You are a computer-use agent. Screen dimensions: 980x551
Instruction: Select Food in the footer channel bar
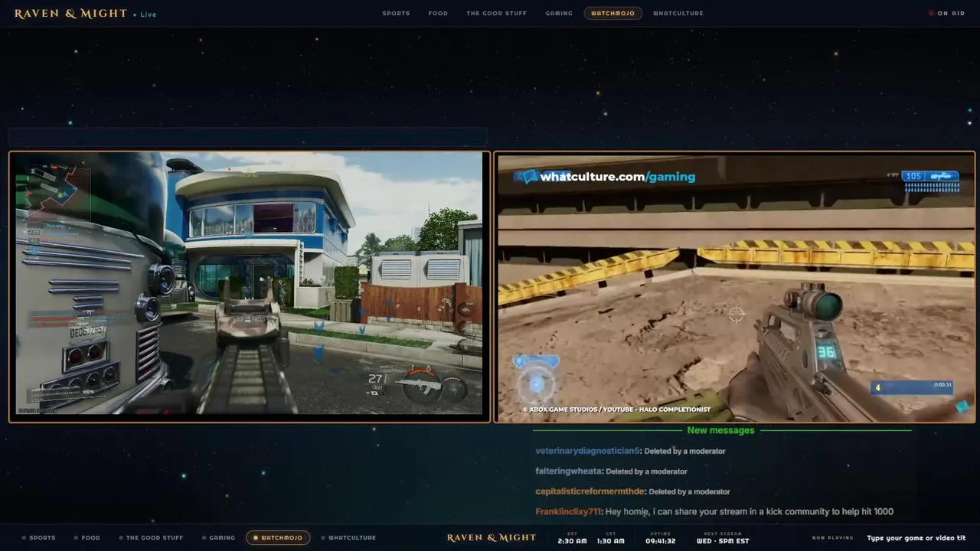[87, 538]
